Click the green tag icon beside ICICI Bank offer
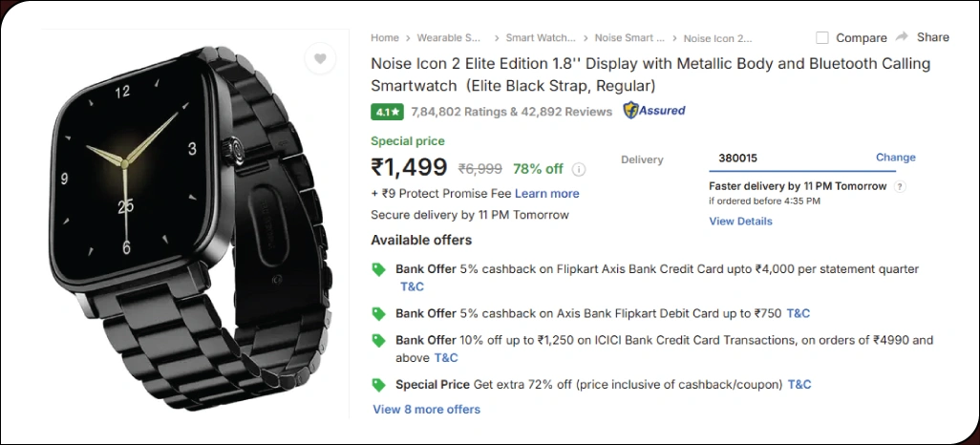980x445 pixels. (379, 340)
